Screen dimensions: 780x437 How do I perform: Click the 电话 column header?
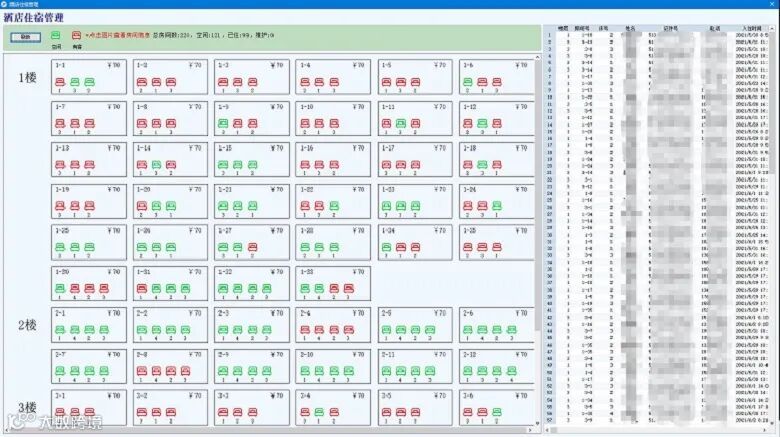pyautogui.click(x=715, y=28)
